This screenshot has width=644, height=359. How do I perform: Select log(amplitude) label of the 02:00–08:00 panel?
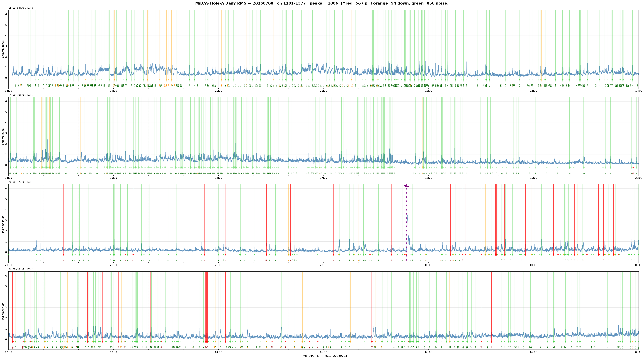click(x=3, y=311)
